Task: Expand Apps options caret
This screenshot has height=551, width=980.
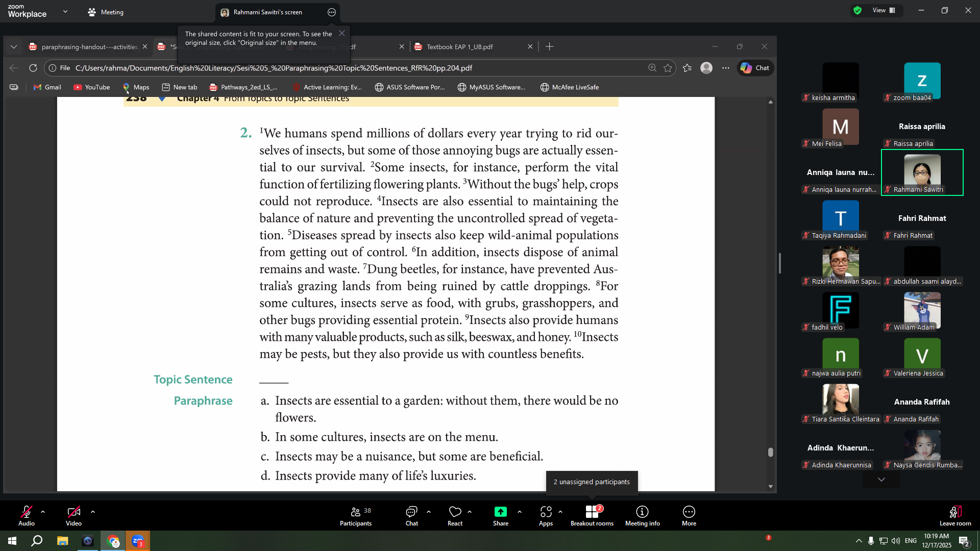Action: pos(560,511)
